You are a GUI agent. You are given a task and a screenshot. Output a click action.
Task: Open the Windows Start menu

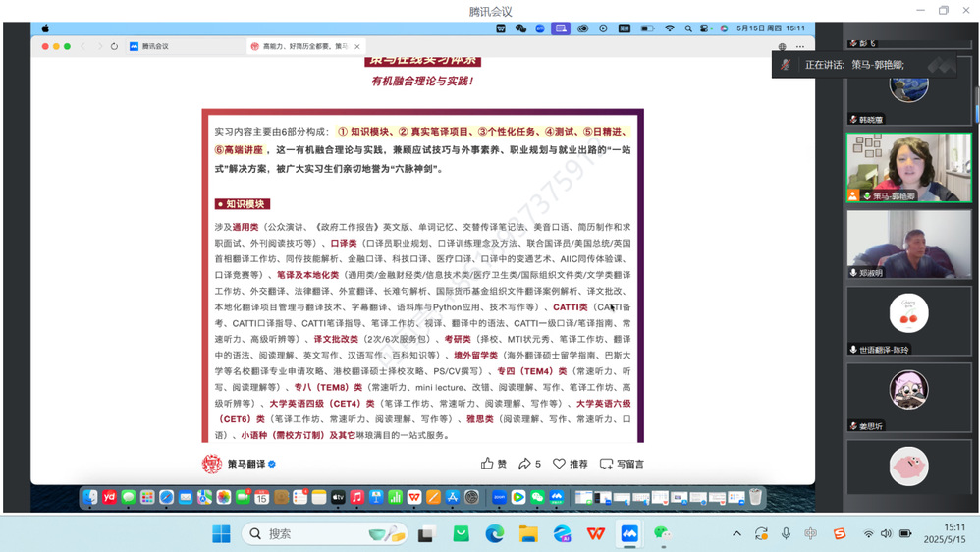point(221,534)
